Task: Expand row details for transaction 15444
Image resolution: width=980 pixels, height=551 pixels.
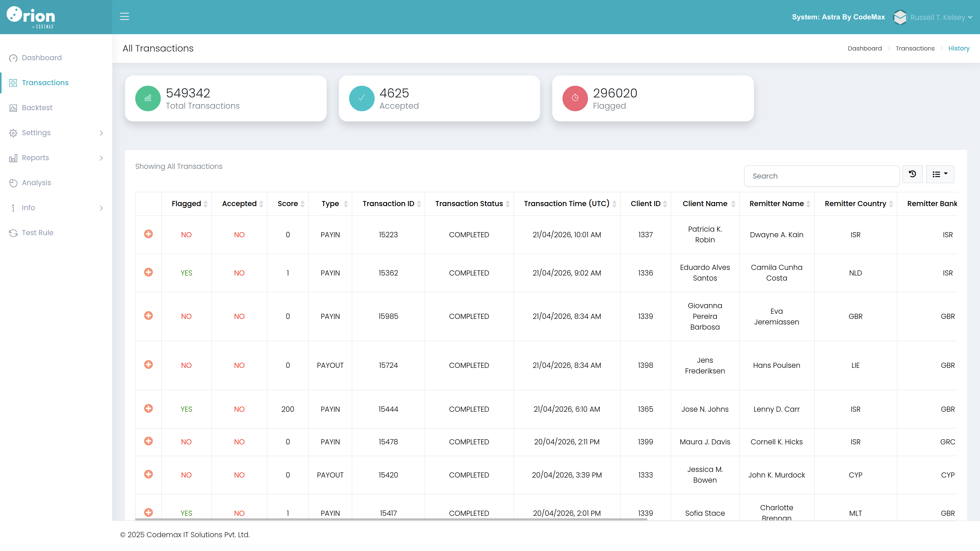Action: coord(148,408)
